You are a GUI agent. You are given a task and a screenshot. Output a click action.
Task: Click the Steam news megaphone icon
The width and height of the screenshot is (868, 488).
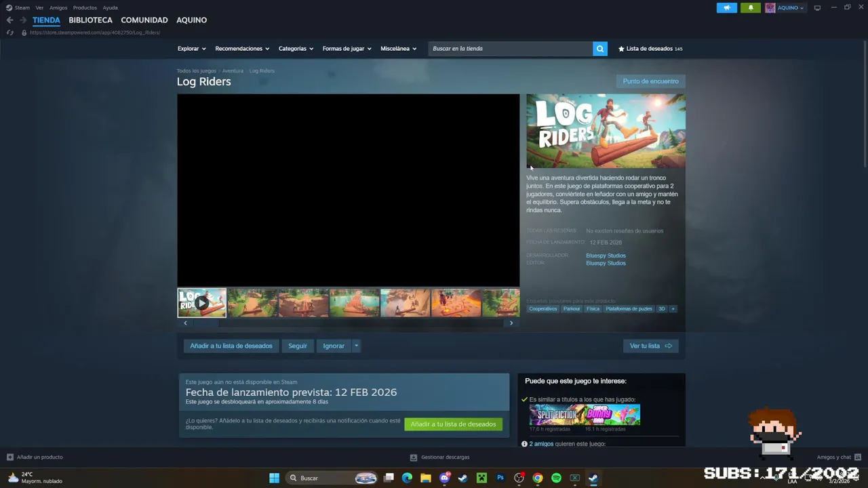click(x=726, y=8)
